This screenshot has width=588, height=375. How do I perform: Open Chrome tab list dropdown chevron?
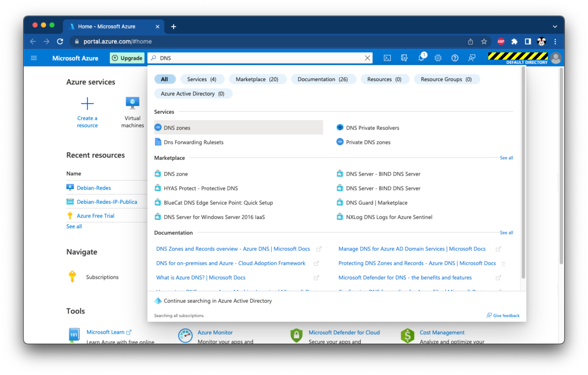[555, 26]
